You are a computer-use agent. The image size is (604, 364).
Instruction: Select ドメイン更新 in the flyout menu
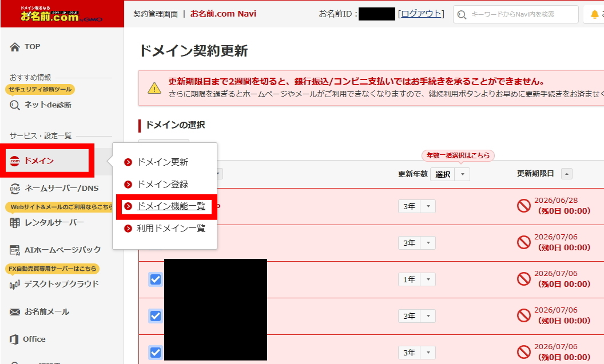click(162, 162)
